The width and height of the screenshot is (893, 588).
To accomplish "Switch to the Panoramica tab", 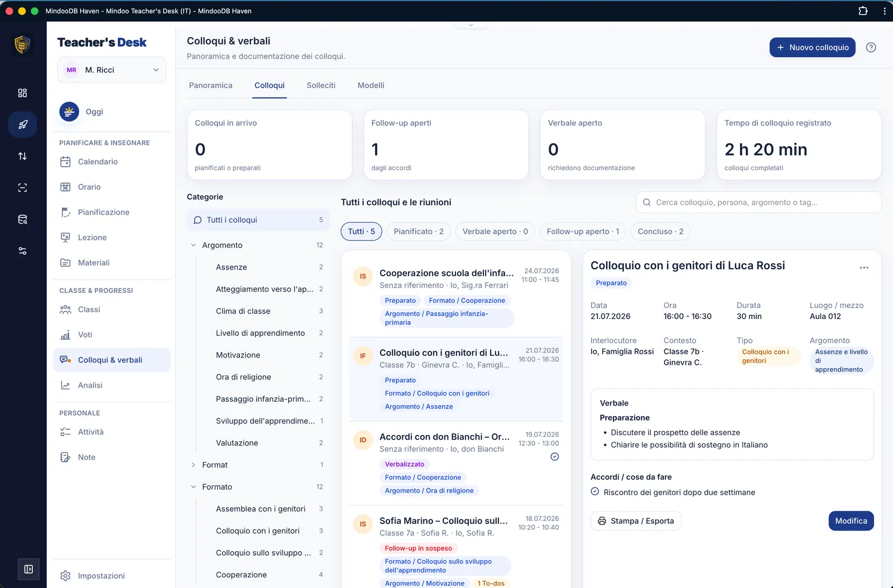I will point(210,85).
